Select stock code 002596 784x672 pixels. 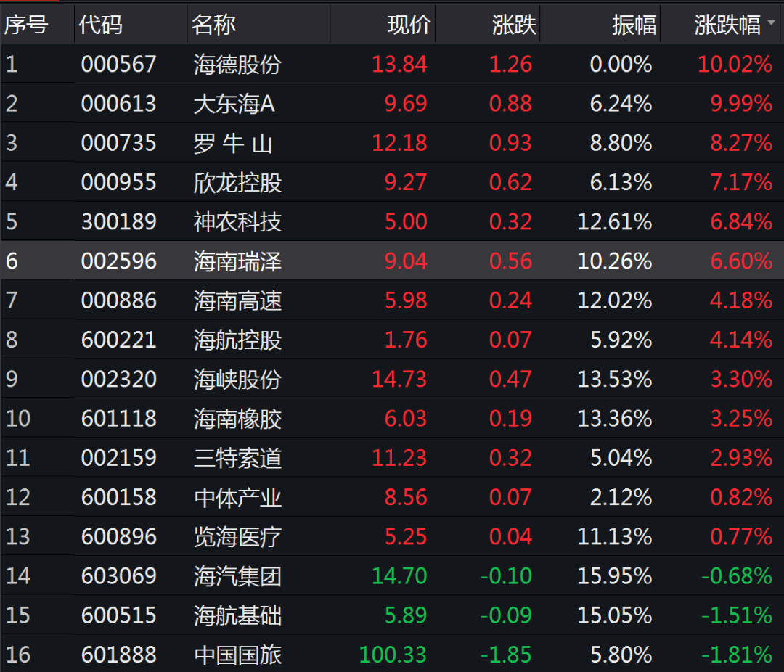118,261
